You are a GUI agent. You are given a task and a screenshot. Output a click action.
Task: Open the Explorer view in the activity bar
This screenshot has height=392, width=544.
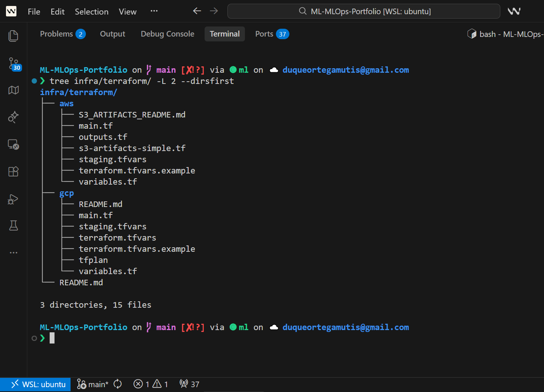tap(13, 35)
